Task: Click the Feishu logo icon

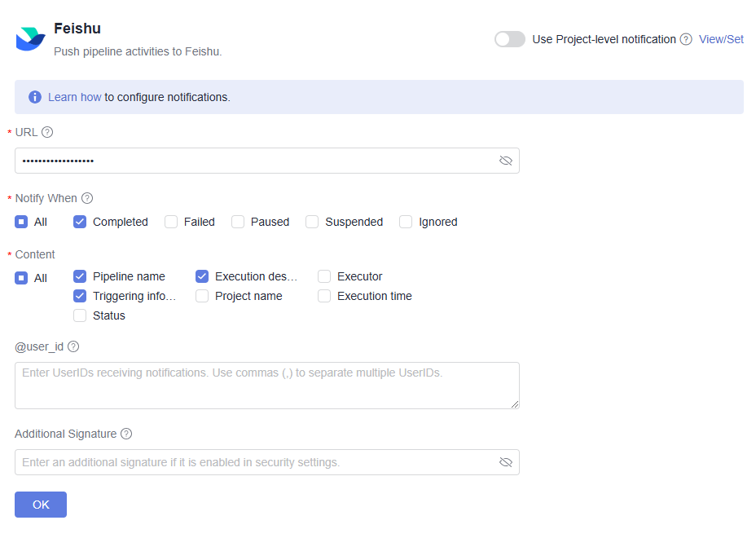Action: pyautogui.click(x=30, y=39)
